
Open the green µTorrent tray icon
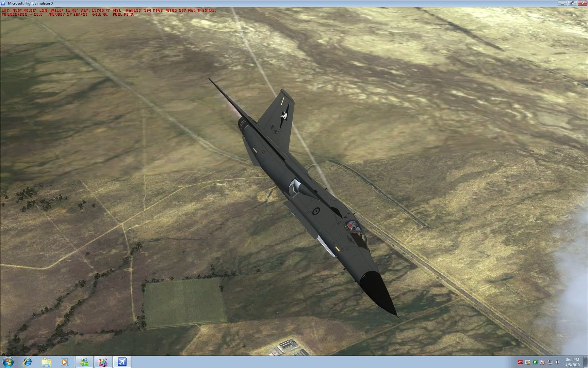pyautogui.click(x=535, y=362)
